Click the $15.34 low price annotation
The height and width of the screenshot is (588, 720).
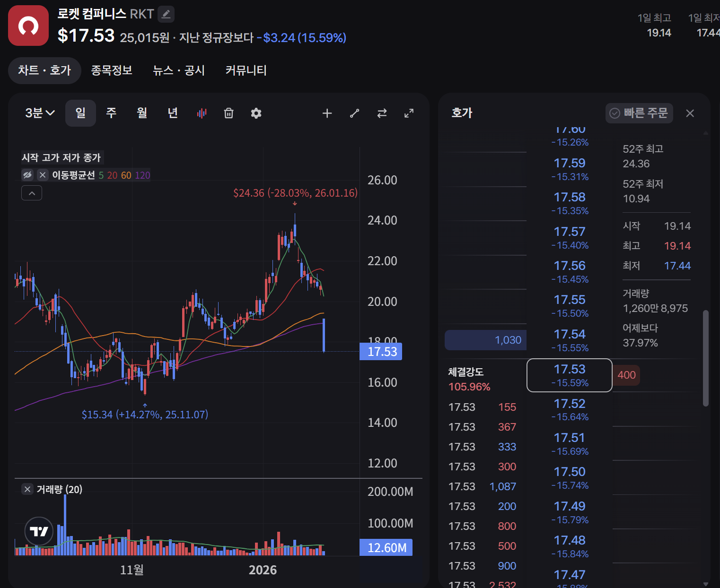pyautogui.click(x=145, y=415)
